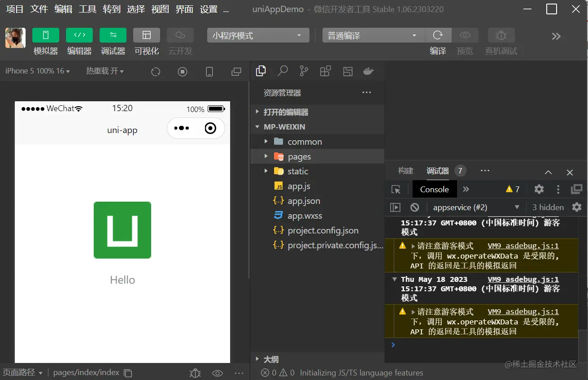The width and height of the screenshot is (588, 380).
Task: Open the project.config.json file
Action: [x=317, y=230]
